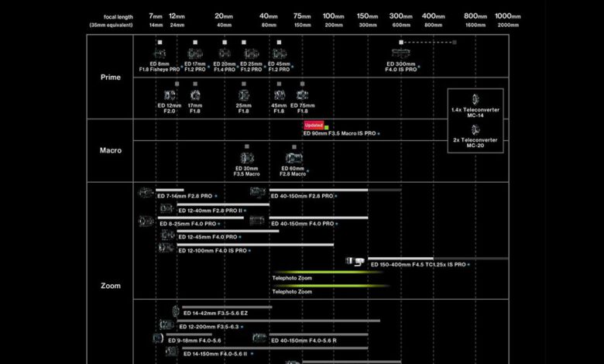Click the ED 45mm F1.2 PRO lens image
604x364 pixels.
[279, 53]
